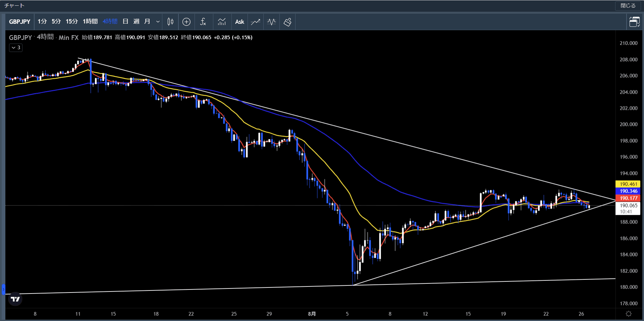644x321 pixels.
Task: Close the chart with 閉じる button
Action: pyautogui.click(x=628, y=6)
